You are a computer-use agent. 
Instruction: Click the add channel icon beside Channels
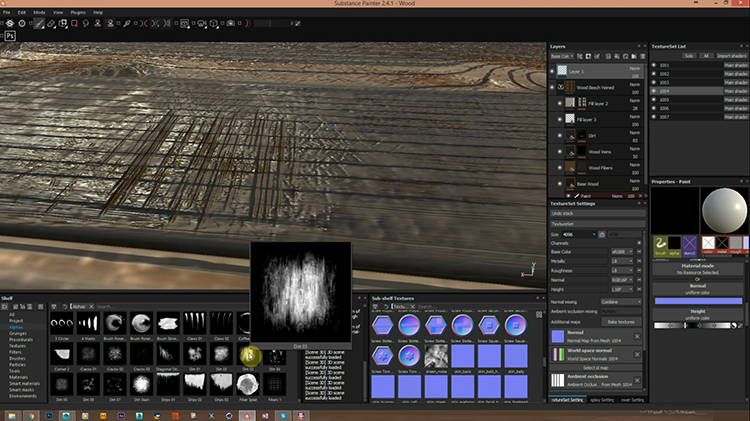[x=639, y=243]
